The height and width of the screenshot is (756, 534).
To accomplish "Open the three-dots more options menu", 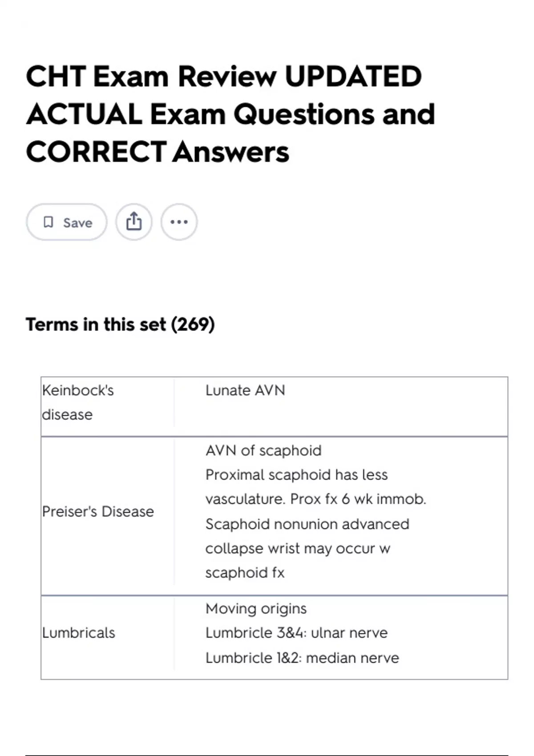I will coord(179,222).
